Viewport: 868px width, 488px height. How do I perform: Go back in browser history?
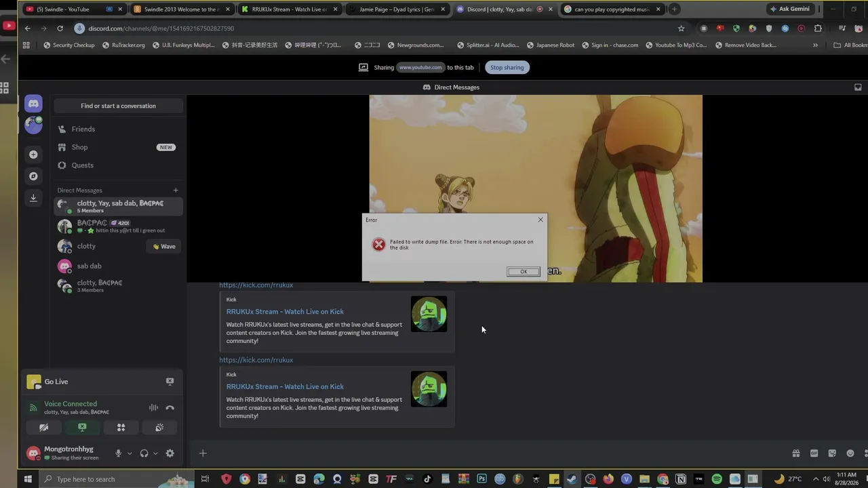[27, 28]
